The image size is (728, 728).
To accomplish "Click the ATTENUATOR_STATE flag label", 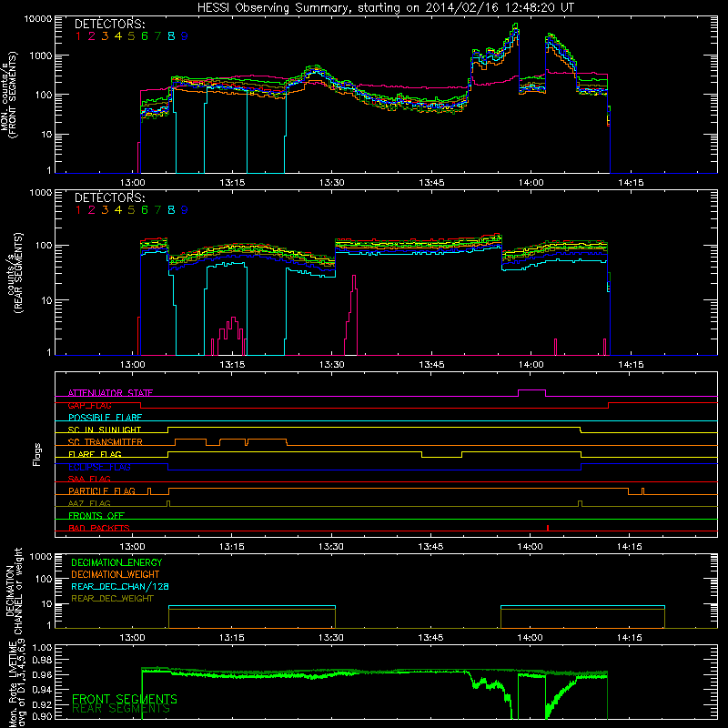I will [110, 393].
